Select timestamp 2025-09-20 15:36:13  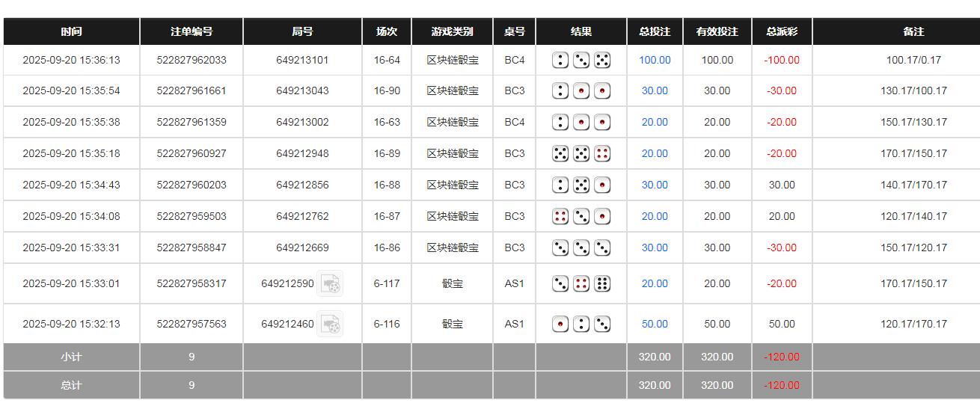tap(71, 60)
